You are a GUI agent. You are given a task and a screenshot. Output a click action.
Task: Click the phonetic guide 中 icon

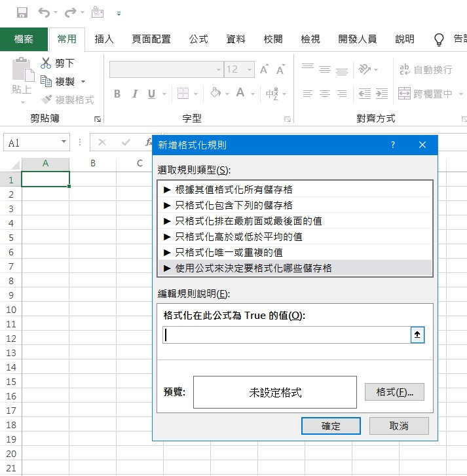click(272, 94)
